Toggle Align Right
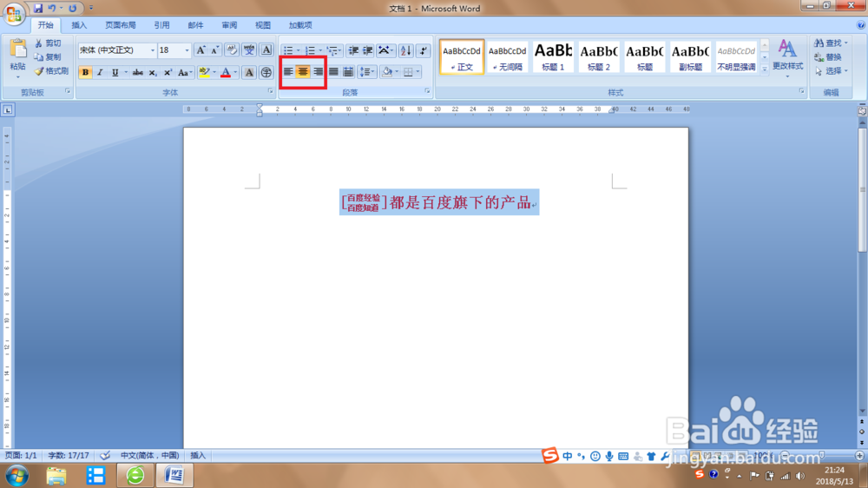Viewport: 868px width, 488px height. tap(318, 71)
